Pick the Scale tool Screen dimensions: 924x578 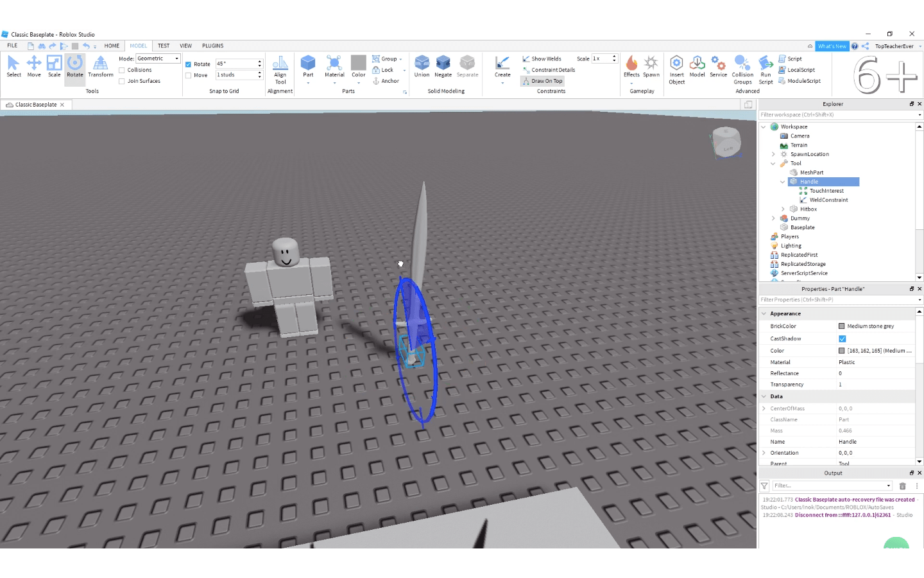pos(55,67)
